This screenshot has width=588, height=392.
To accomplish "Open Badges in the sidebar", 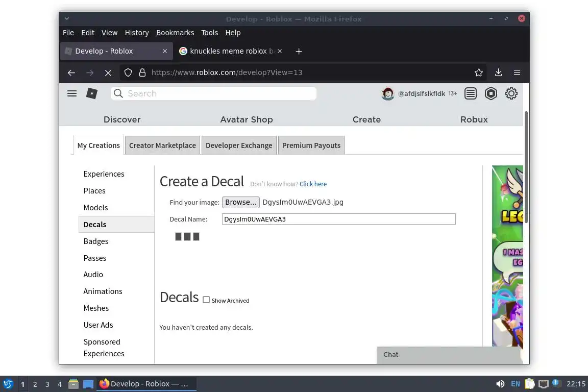I will click(x=96, y=241).
